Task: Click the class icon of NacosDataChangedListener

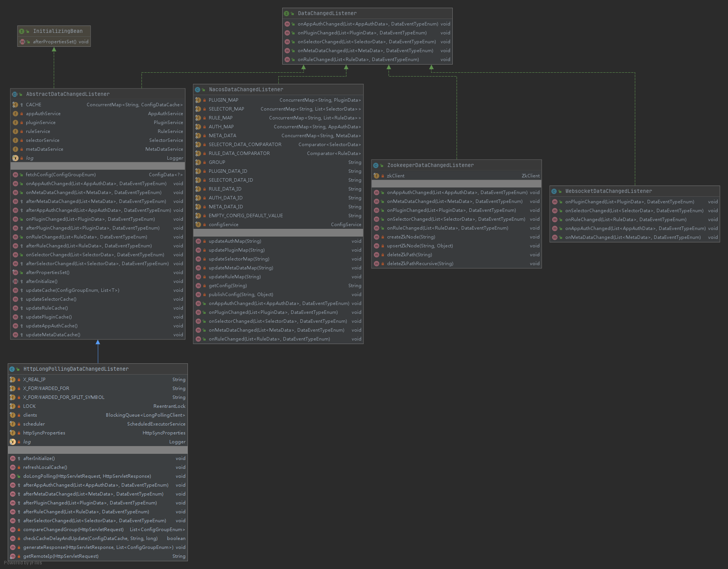Action: pyautogui.click(x=198, y=90)
